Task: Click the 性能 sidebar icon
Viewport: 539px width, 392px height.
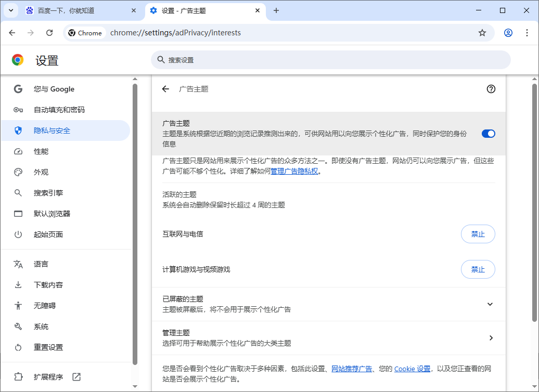Action: (x=18, y=151)
